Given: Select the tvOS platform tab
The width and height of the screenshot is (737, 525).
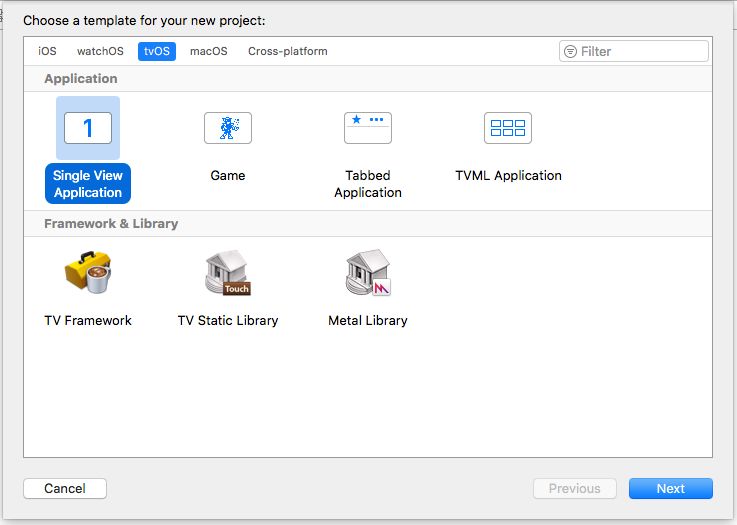Looking at the screenshot, I should click(157, 51).
